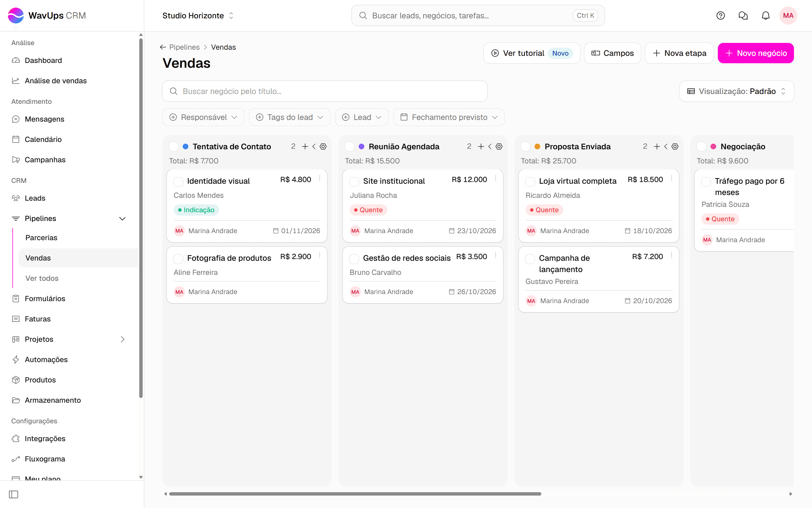The image size is (812, 508).
Task: Collapse the sidebar with the panel icon
Action: tap(14, 494)
